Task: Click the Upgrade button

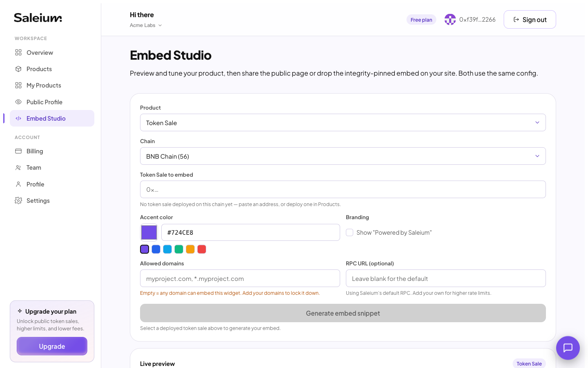Action: tap(52, 346)
